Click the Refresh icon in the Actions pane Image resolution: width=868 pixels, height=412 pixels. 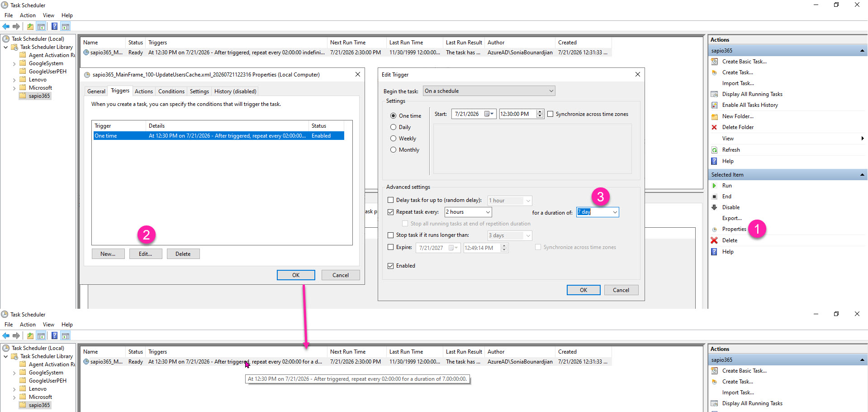[715, 150]
